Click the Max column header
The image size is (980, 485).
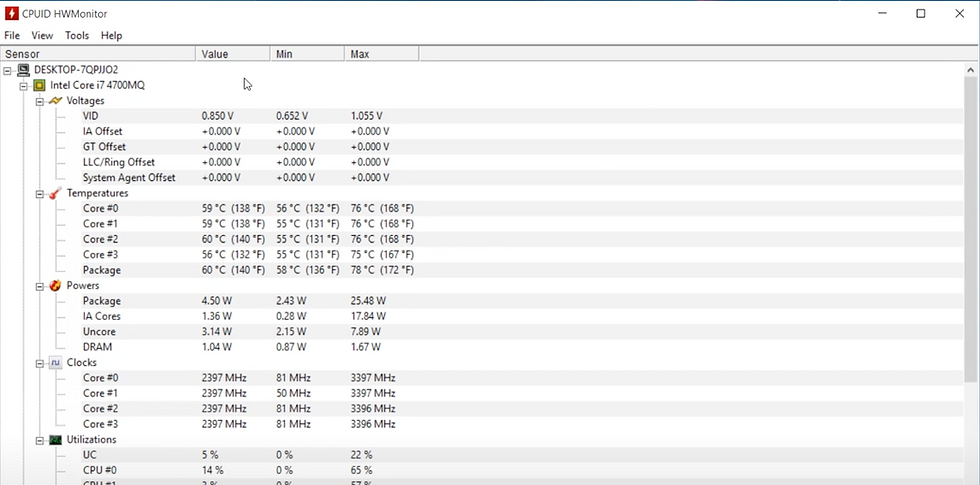pos(382,54)
